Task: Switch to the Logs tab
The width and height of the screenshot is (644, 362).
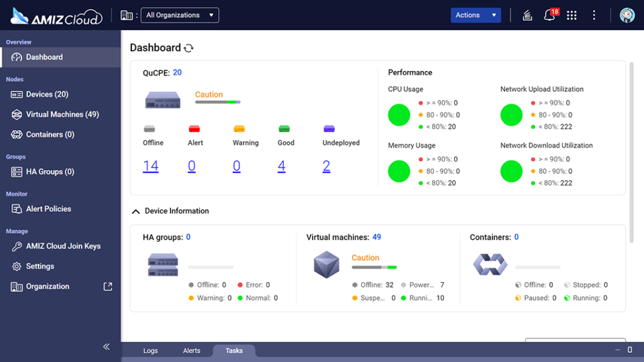Action: (x=150, y=350)
